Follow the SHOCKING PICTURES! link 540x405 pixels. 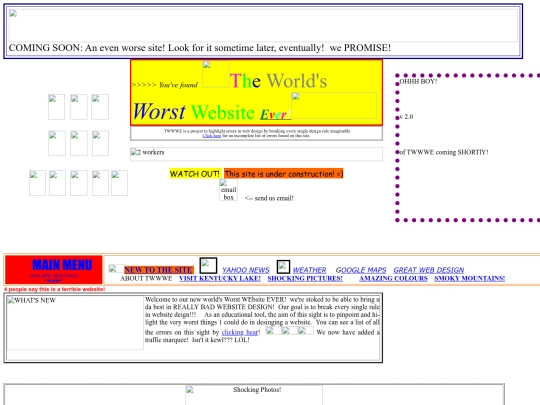(305, 278)
